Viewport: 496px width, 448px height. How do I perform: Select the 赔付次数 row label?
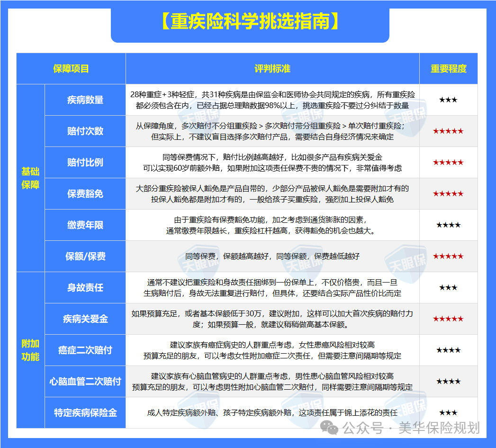pos(84,131)
